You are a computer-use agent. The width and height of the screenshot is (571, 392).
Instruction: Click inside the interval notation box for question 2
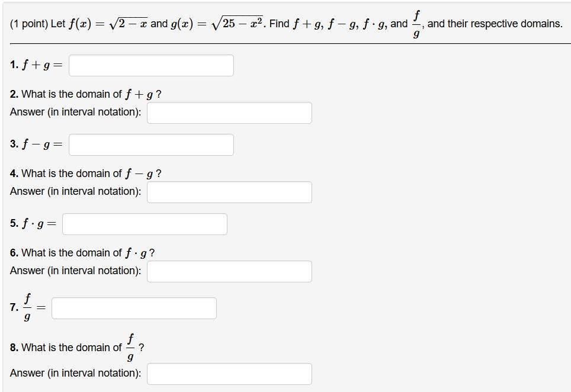click(x=229, y=113)
